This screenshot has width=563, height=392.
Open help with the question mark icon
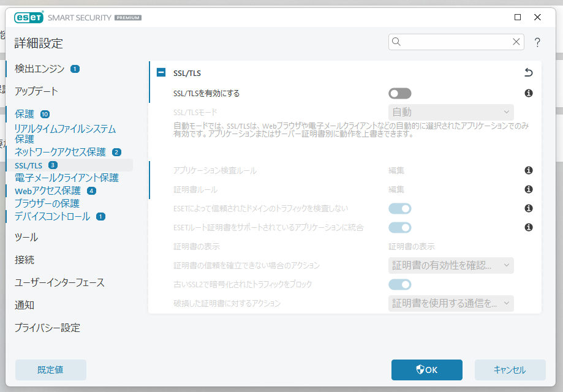tap(537, 42)
